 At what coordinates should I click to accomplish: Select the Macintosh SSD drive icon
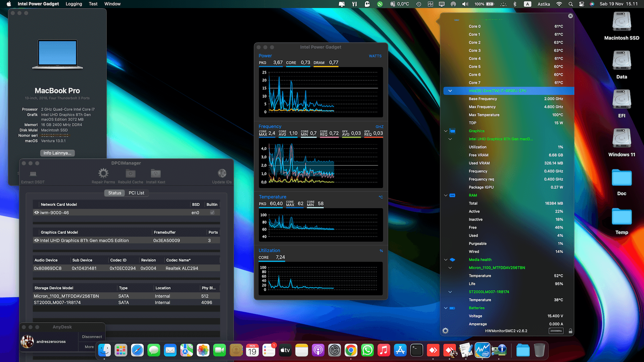click(x=622, y=21)
